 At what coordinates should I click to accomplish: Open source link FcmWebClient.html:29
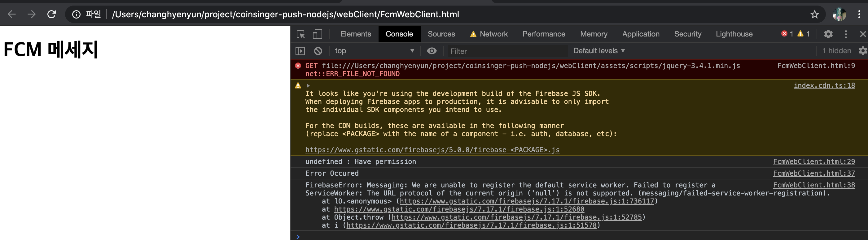tap(814, 161)
